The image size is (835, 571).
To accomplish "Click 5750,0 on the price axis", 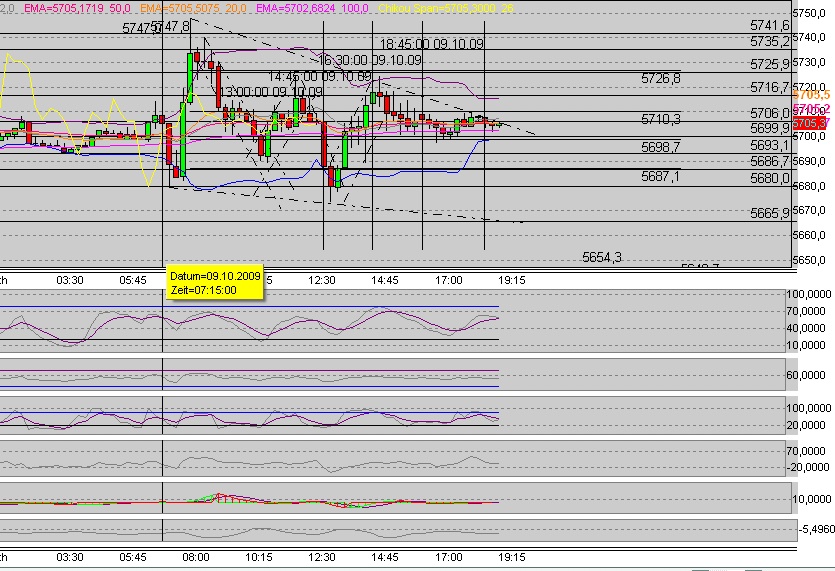I will [x=809, y=13].
